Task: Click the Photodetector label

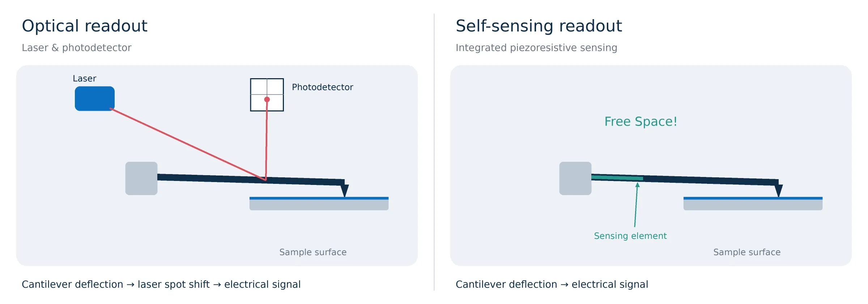Action: [x=323, y=87]
